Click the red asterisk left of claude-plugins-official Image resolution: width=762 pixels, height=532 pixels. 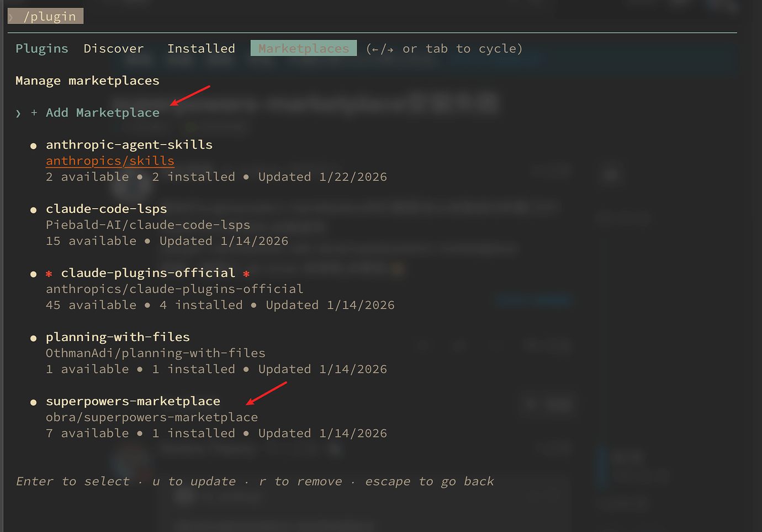coord(49,274)
